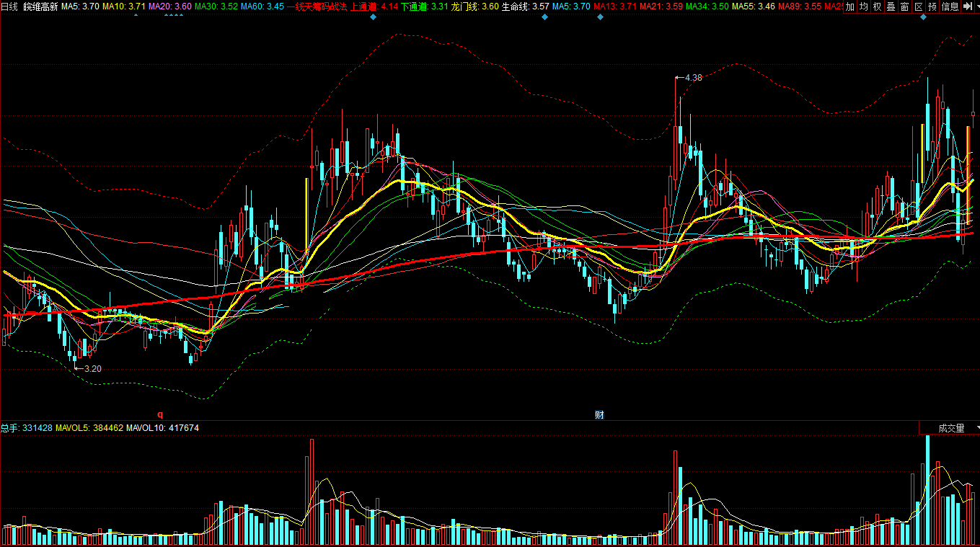Image resolution: width=980 pixels, height=547 pixels.
Task: Click the 窗 (window count) toolbar button
Action: (x=905, y=6)
